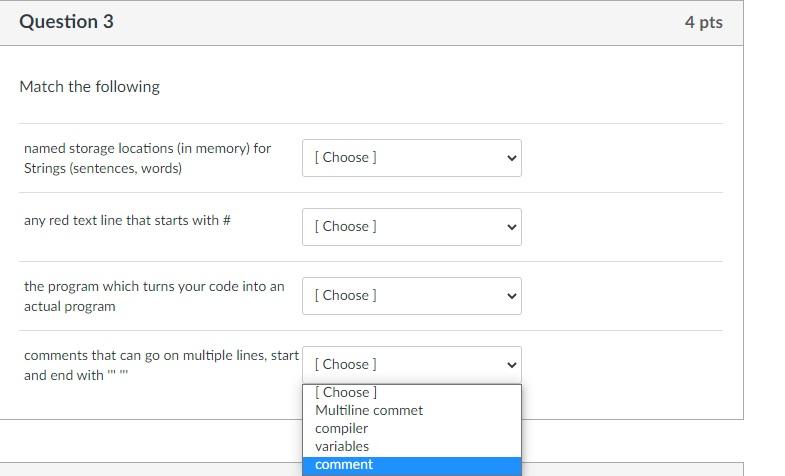Collapse the multiple lines comments dropdown

[412, 365]
